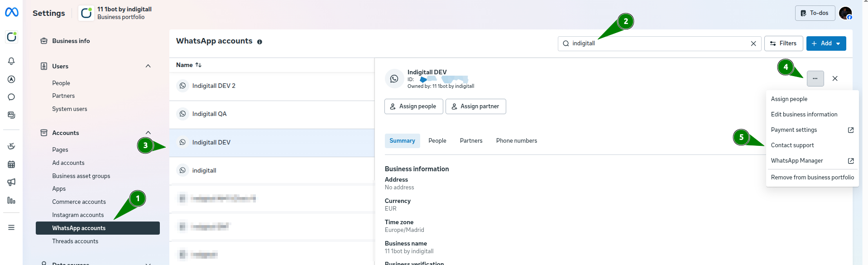Select the Indigitall QA account row
868x265 pixels.
[x=272, y=114]
